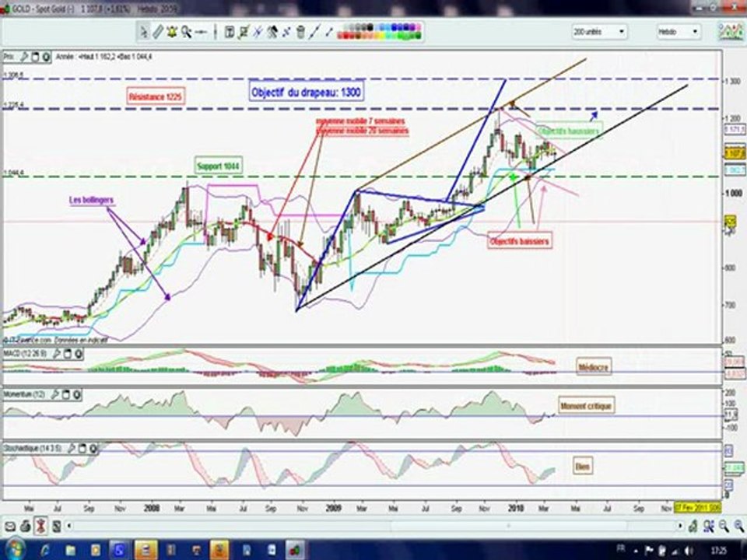747x560 pixels.
Task: Click the zoom out magnifier bottom right
Action: click(724, 527)
